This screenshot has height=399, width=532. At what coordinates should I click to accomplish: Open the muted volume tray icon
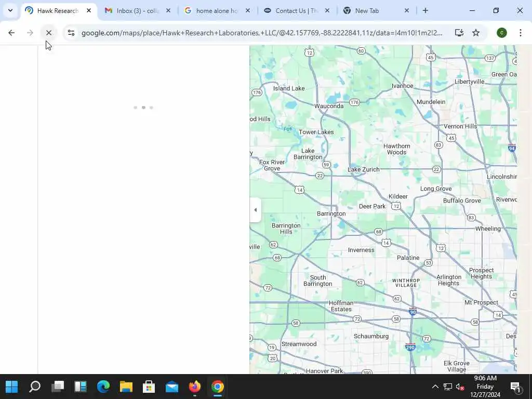[460, 387]
